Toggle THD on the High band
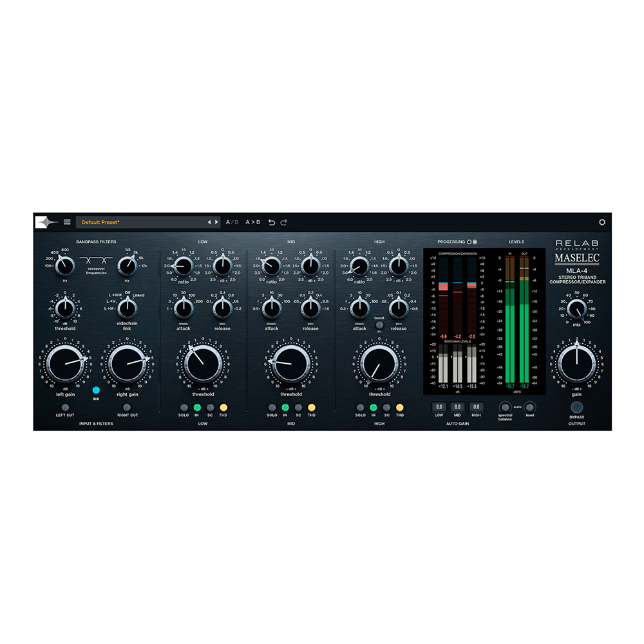644x644 pixels. pyautogui.click(x=400, y=408)
